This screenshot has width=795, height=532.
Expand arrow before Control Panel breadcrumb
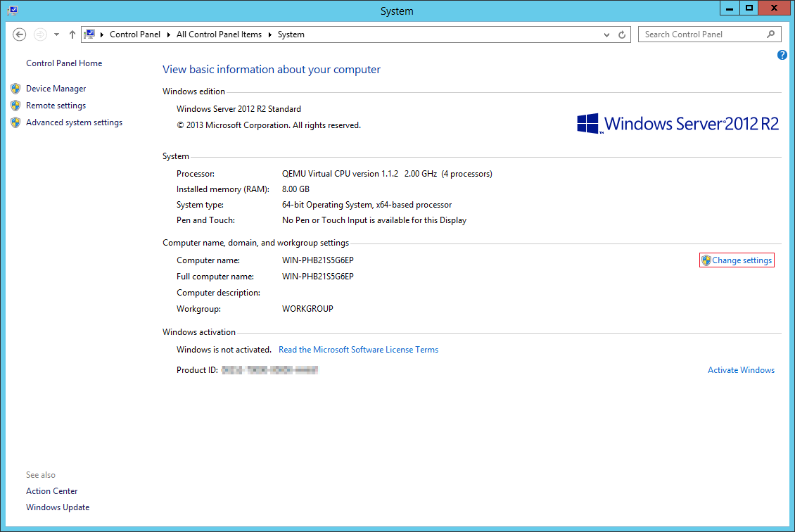coord(102,34)
